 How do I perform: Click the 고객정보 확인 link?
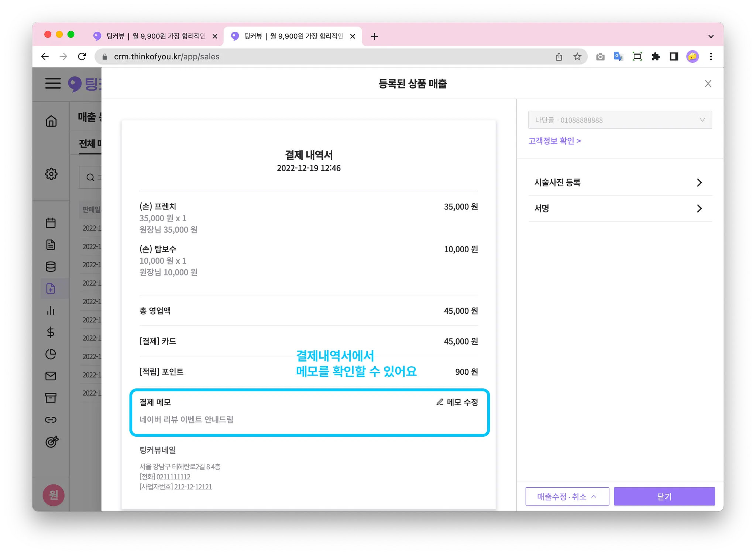tap(554, 141)
